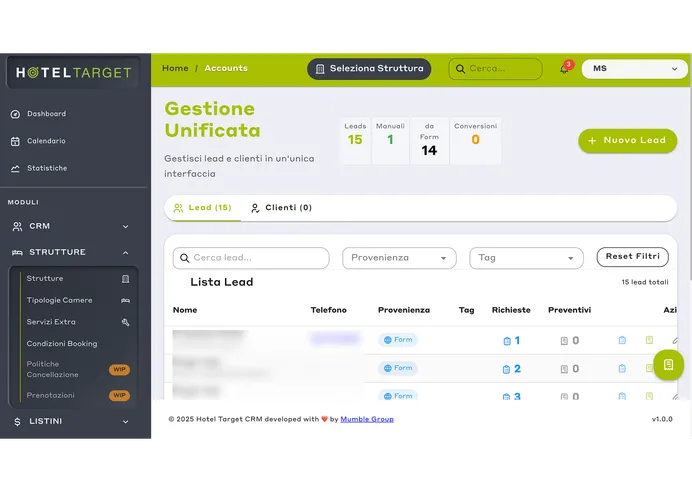Click the Nuovo Lead button
The width and height of the screenshot is (692, 492).
[x=627, y=141]
